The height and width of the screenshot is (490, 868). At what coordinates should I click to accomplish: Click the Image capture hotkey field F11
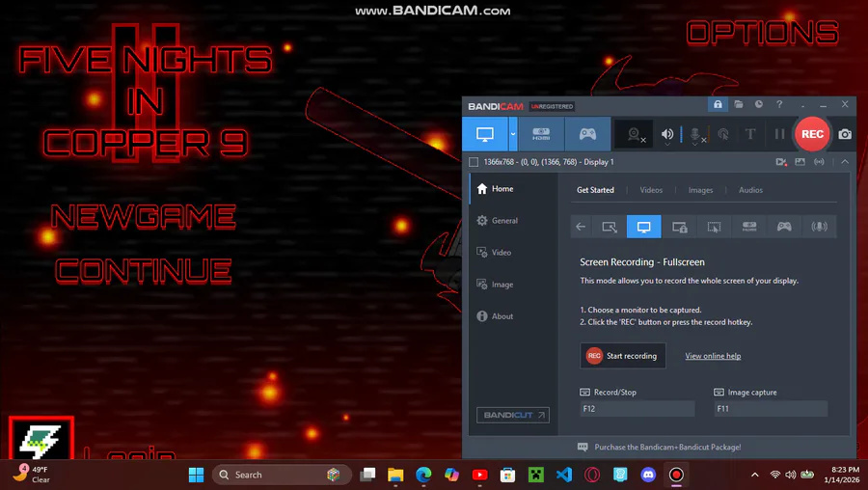[772, 409]
